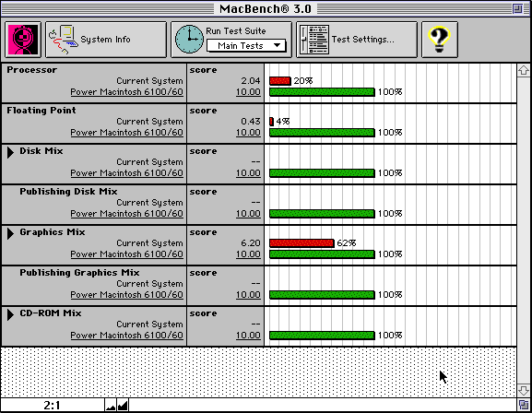Click the Disk Mix heading text
532x413 pixels.
[x=41, y=151]
